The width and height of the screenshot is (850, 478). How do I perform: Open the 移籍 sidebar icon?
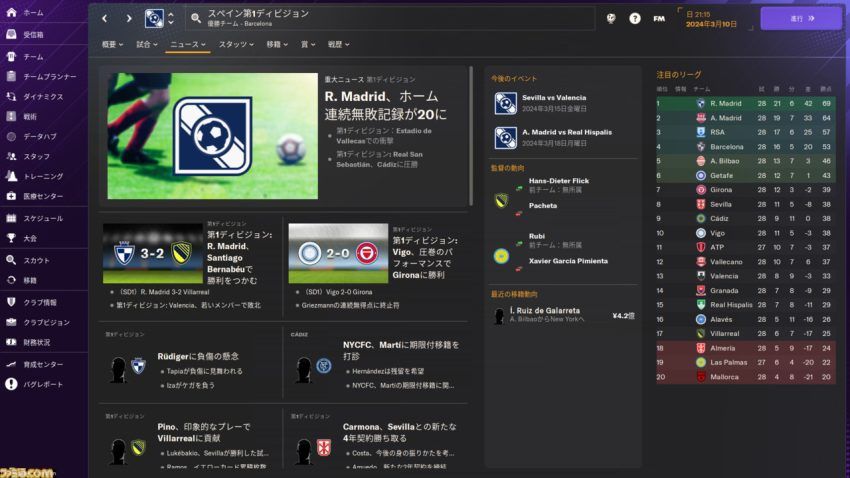click(x=11, y=280)
